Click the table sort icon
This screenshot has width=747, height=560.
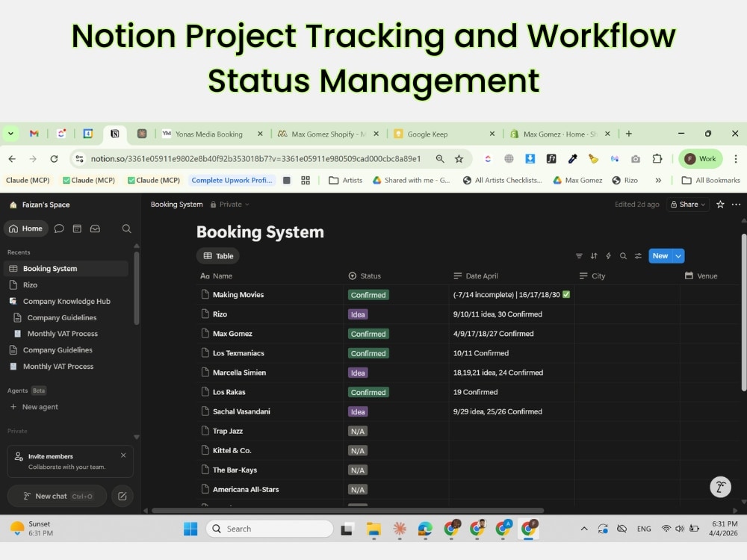pos(594,255)
